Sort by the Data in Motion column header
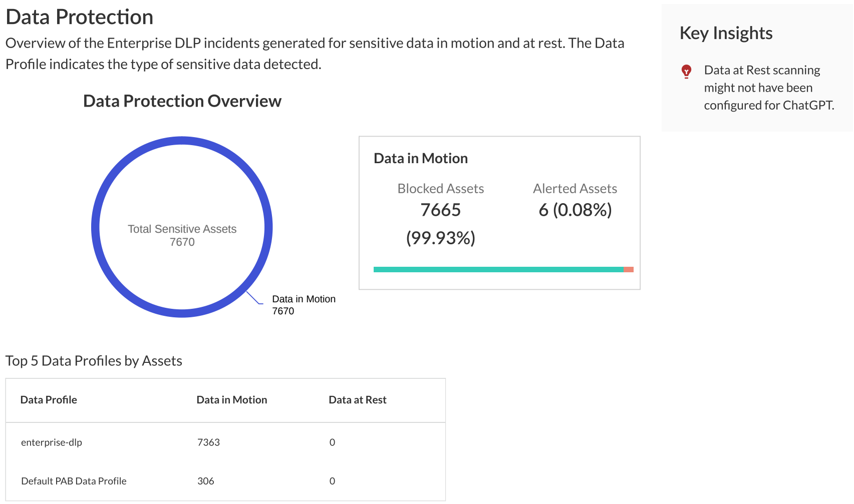The height and width of the screenshot is (504, 854). coord(231,400)
